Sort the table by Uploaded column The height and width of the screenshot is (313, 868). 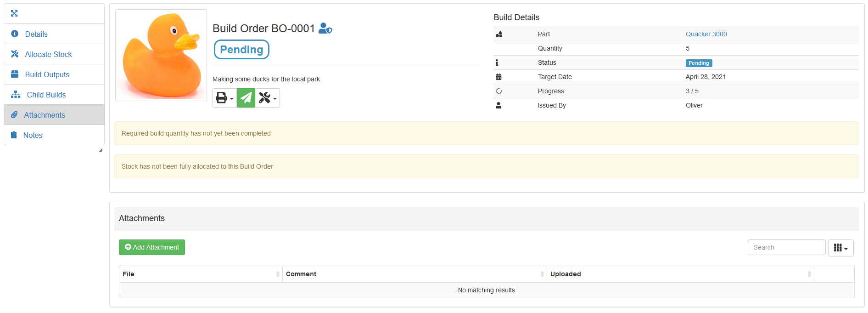[x=679, y=274]
